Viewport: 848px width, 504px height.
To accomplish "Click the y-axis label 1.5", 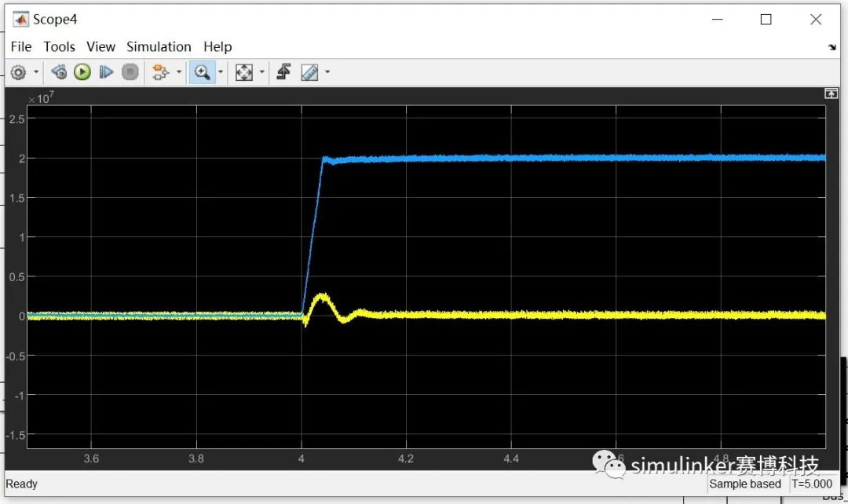I will click(x=16, y=198).
